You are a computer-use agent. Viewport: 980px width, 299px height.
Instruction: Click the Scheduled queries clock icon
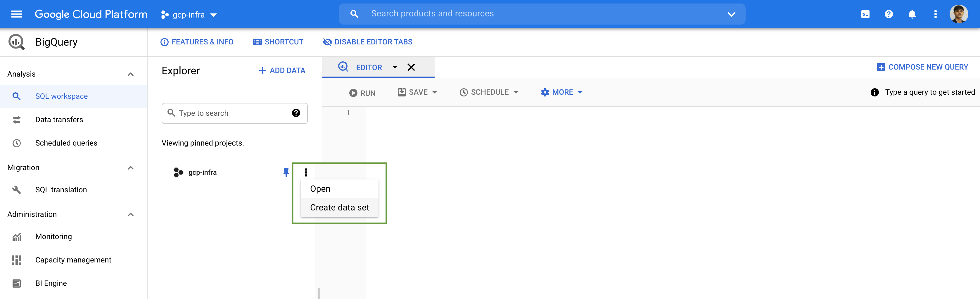point(16,143)
